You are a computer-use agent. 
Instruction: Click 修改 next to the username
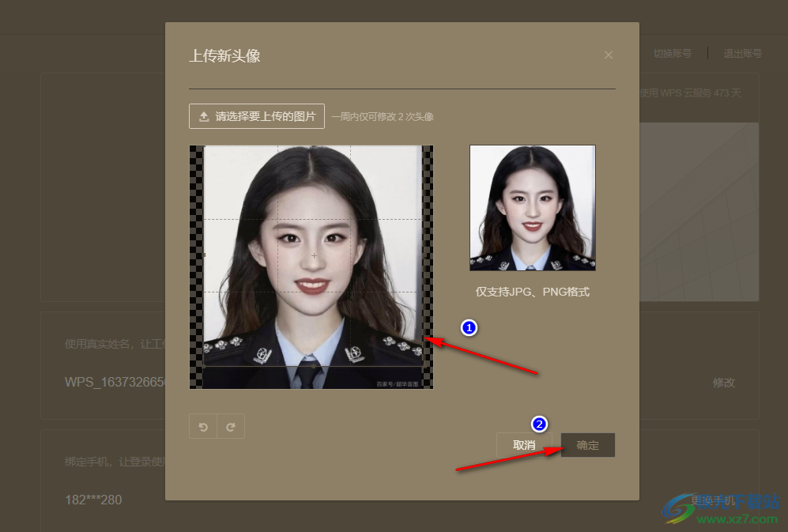pyautogui.click(x=723, y=383)
